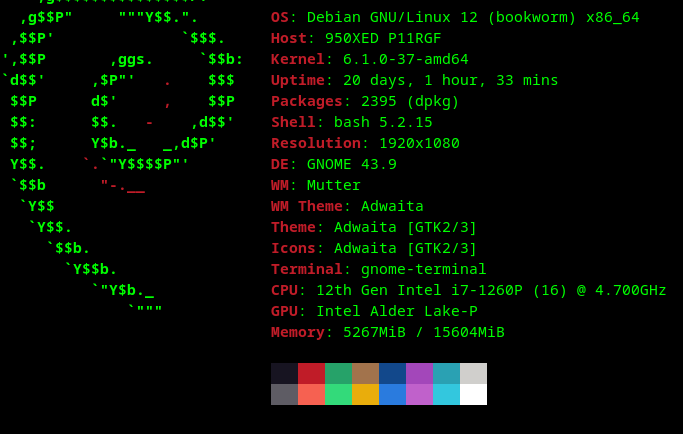683x434 pixels.
Task: Click the Theme line Adwaita [GTK2/3]
Action: coord(374,227)
